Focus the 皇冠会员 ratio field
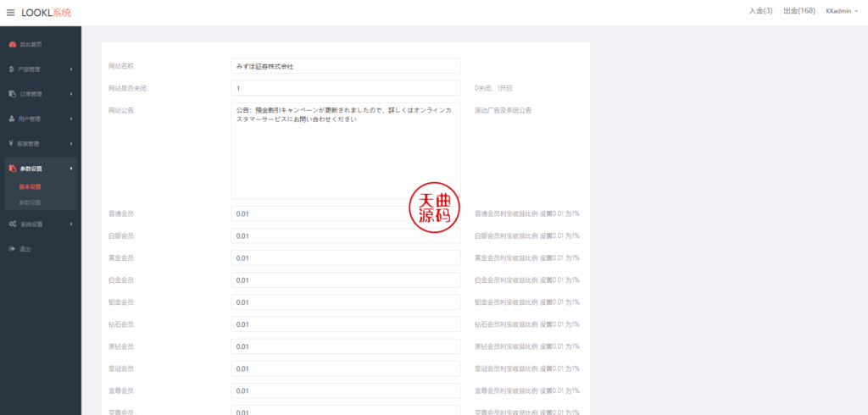 point(346,368)
